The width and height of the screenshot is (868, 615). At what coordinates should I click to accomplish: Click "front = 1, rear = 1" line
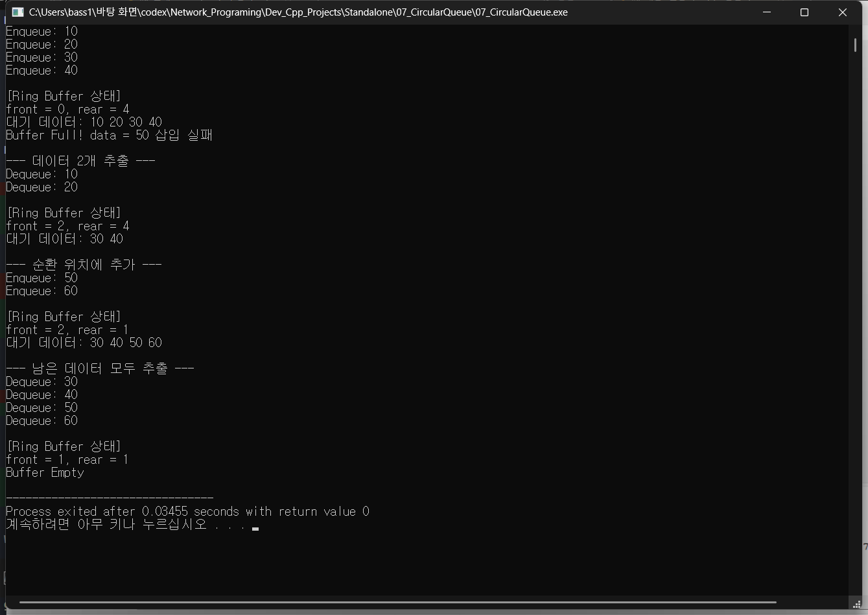pyautogui.click(x=67, y=460)
